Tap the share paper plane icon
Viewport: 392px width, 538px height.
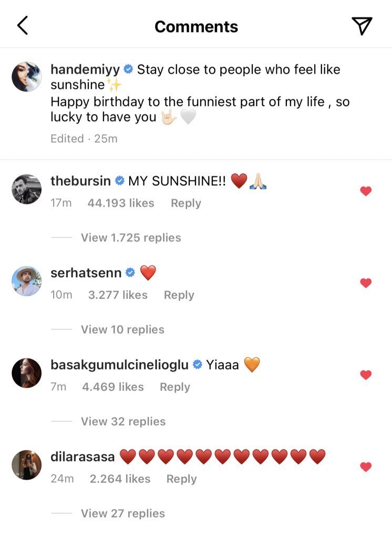[x=362, y=26]
